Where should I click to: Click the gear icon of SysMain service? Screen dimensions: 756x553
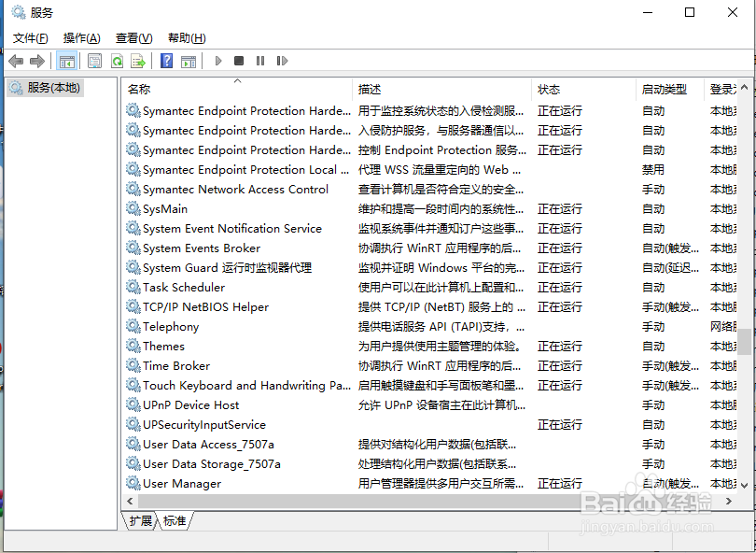point(133,208)
